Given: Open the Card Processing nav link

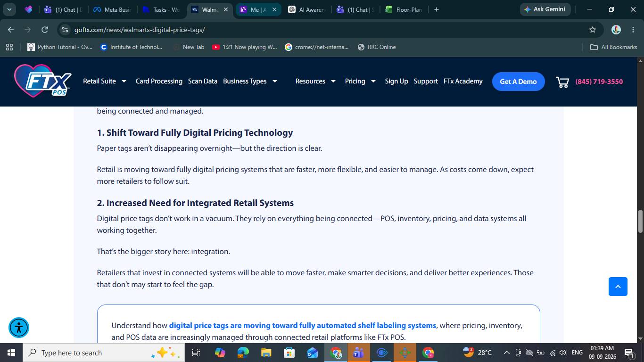Looking at the screenshot, I should (x=159, y=81).
